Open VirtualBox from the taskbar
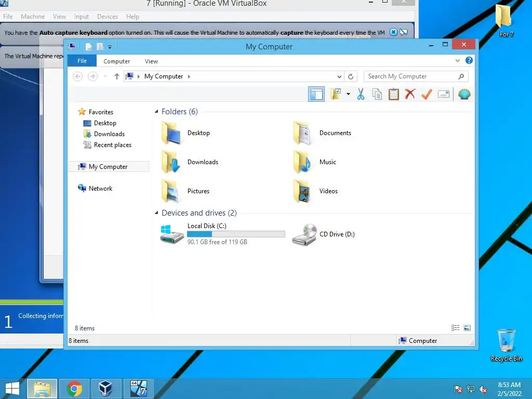 [106, 389]
